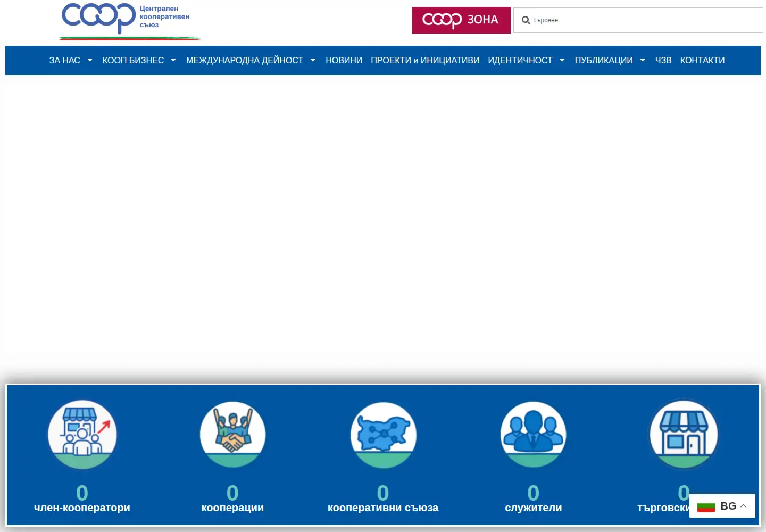Click the counter above служители
The width and height of the screenshot is (766, 532).
534,493
